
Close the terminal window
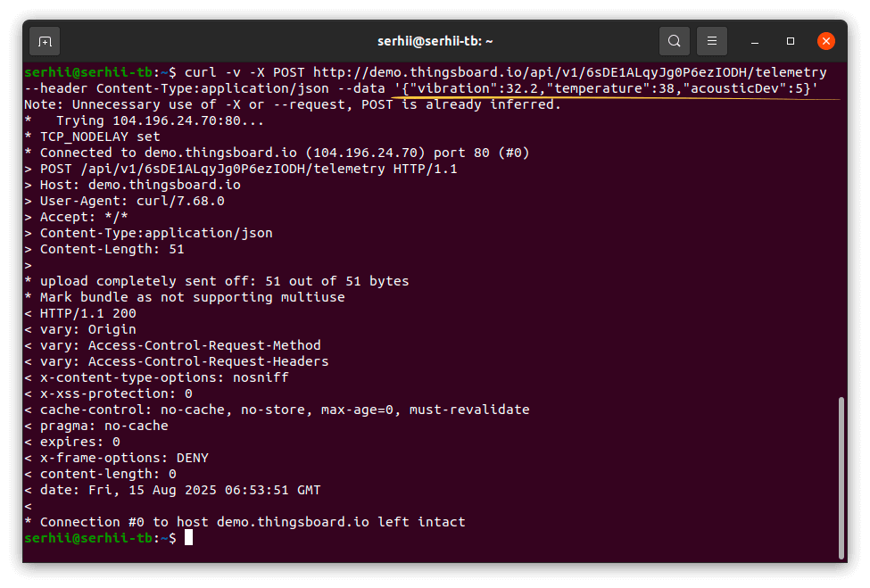point(826,41)
